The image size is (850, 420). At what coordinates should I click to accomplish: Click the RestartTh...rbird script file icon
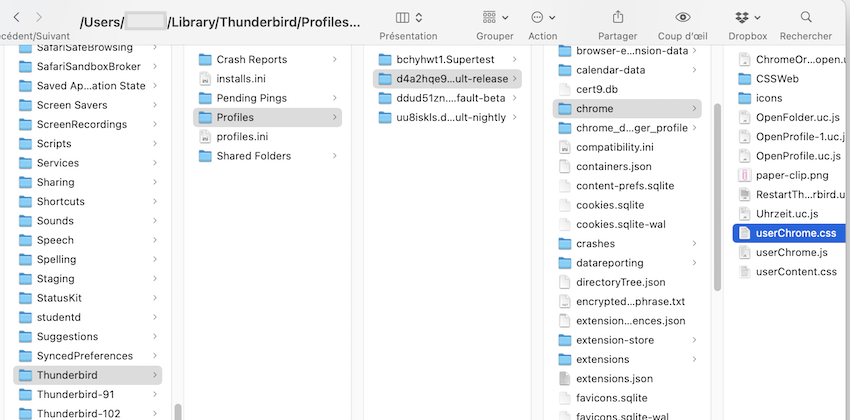744,194
